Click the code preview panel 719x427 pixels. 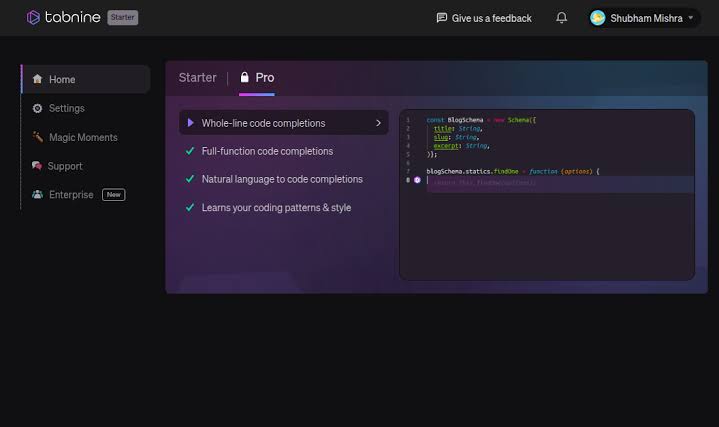tap(547, 195)
